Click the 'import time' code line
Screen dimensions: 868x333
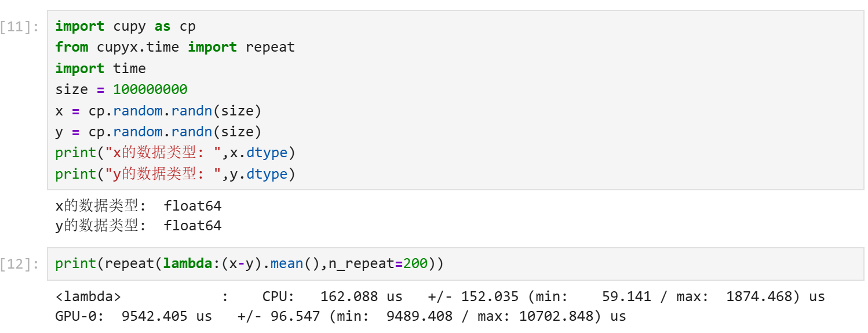100,68
